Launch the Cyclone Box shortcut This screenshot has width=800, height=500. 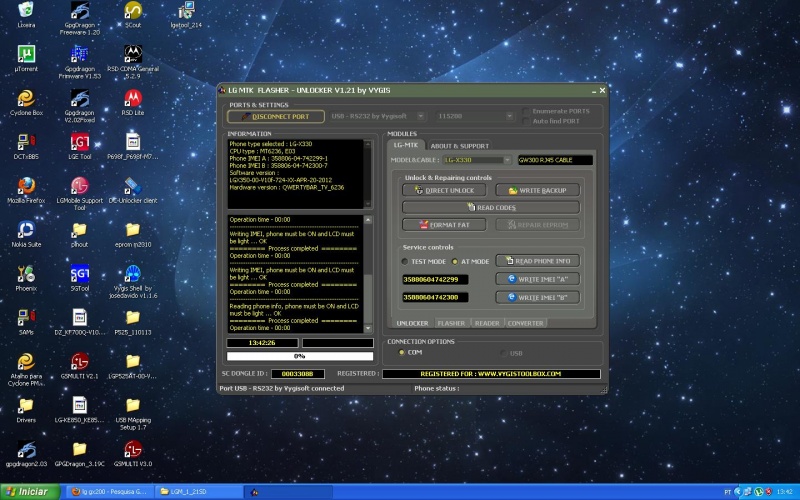click(26, 102)
